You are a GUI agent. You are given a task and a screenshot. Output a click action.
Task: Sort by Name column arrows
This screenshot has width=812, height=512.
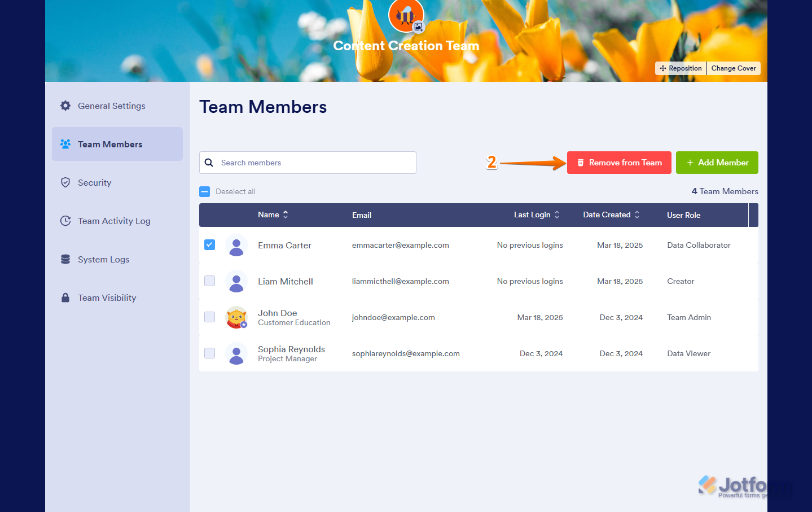coord(286,215)
